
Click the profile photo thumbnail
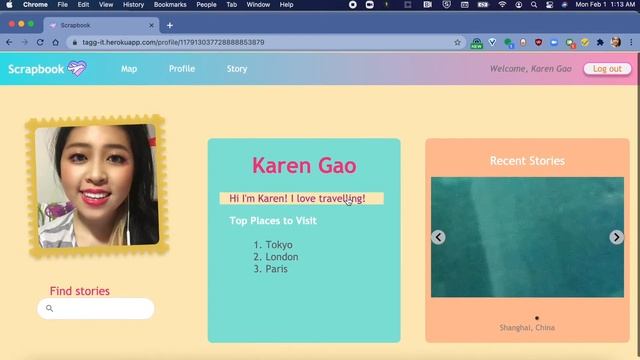point(97,186)
